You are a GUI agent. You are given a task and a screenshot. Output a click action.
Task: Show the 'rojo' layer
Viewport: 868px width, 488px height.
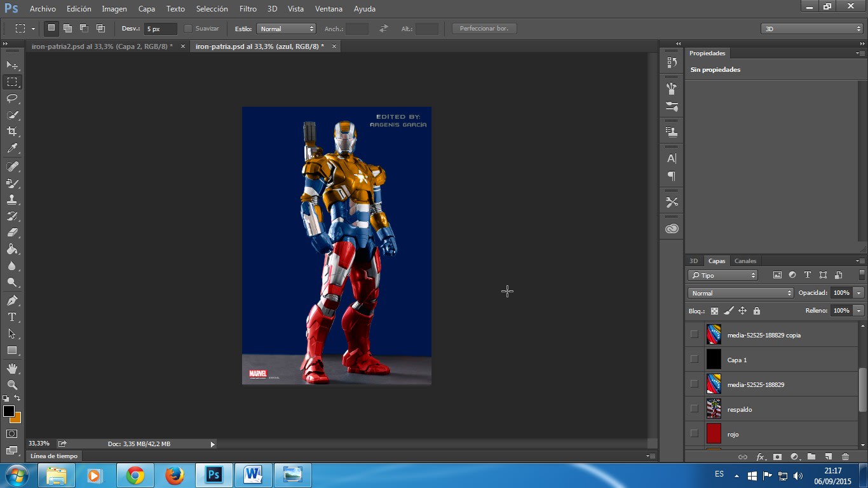(x=694, y=433)
